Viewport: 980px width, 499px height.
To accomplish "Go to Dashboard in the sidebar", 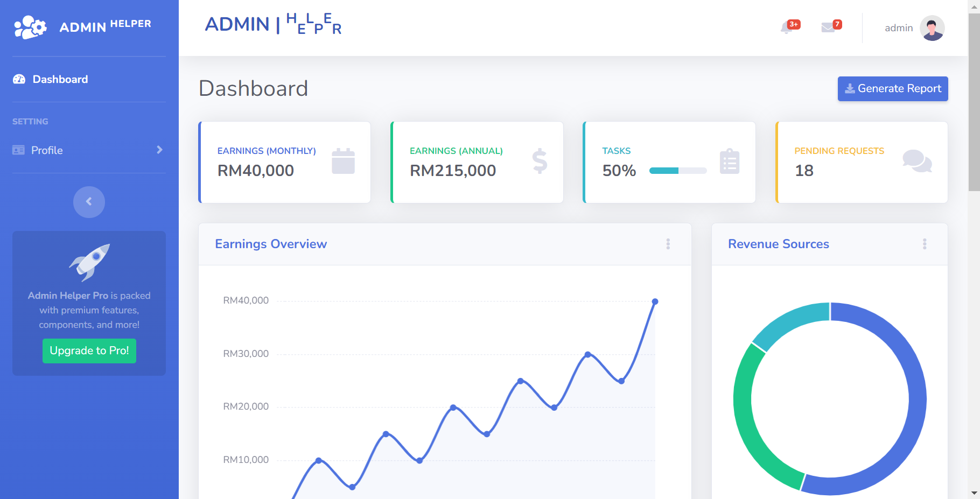I will click(x=60, y=79).
